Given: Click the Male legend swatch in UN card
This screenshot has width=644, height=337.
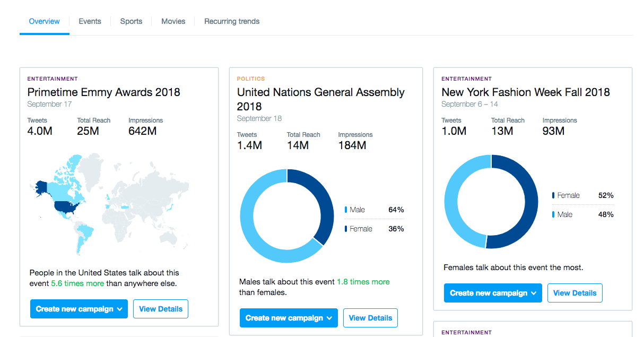Looking at the screenshot, I should (346, 210).
